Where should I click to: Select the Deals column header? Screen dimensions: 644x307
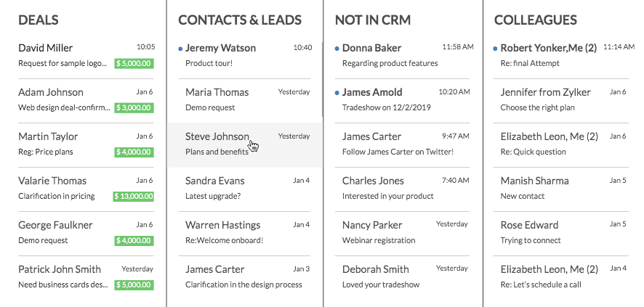click(39, 20)
